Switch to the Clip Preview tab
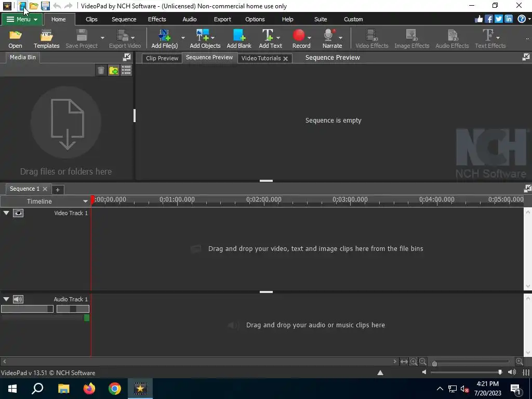The height and width of the screenshot is (399, 532). pyautogui.click(x=162, y=58)
